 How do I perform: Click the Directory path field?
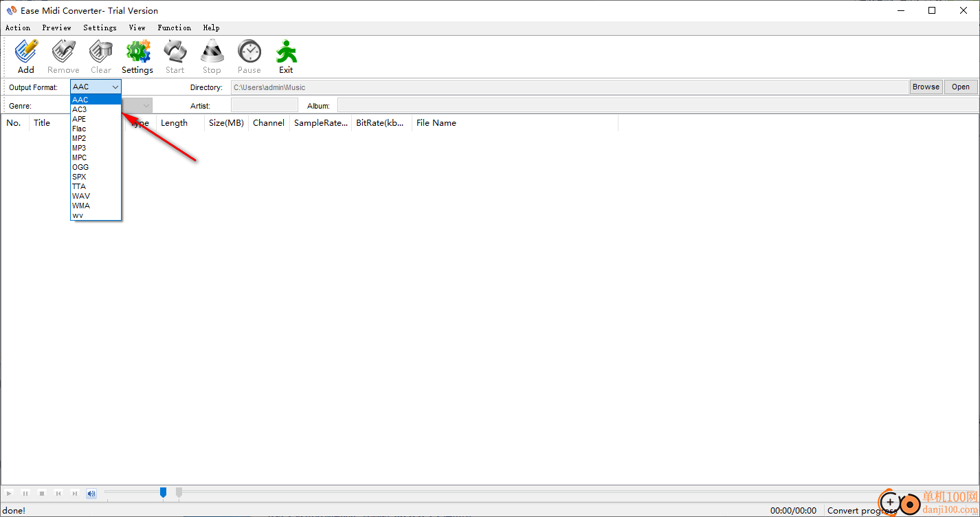point(569,87)
